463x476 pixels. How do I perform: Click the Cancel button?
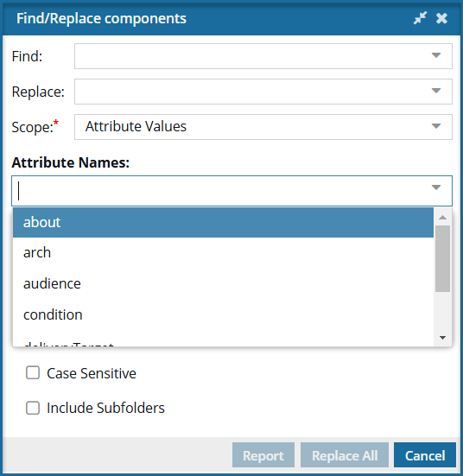click(425, 455)
